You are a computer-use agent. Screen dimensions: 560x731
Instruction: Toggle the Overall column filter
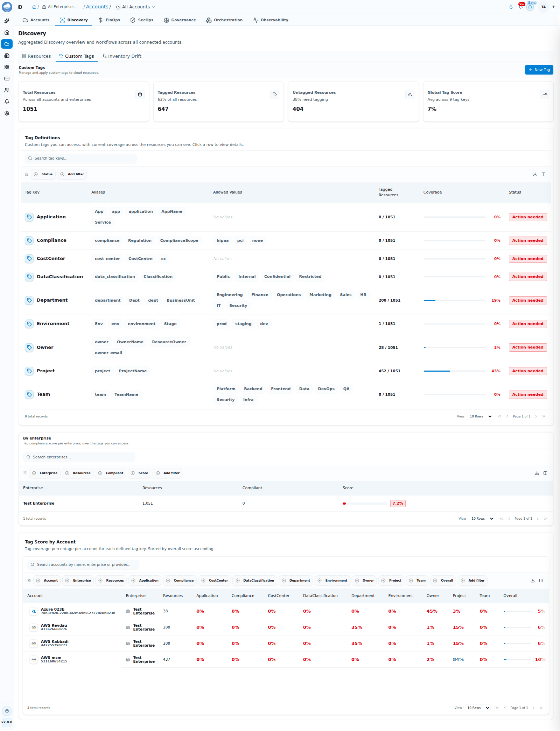pyautogui.click(x=443, y=581)
